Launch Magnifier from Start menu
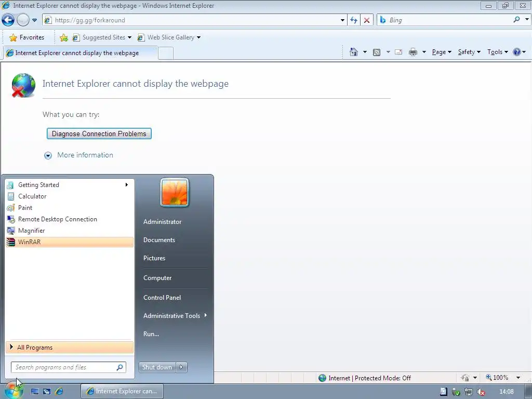This screenshot has height=399, width=532. (x=70, y=231)
